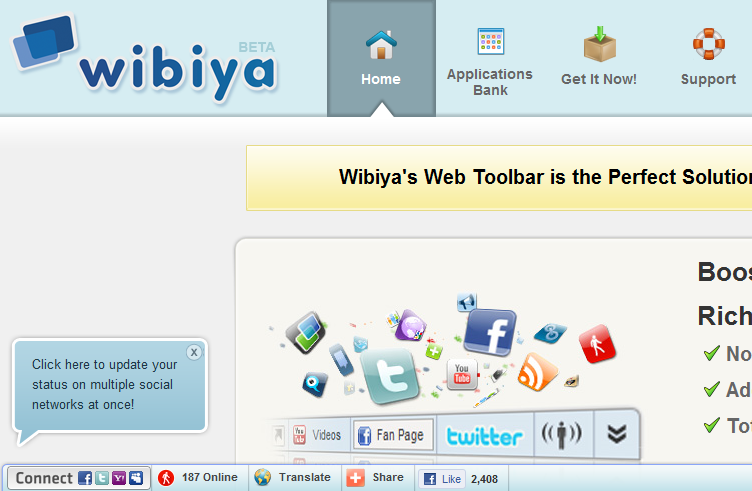
Task: Close the status update tooltip bubble
Action: pos(194,352)
